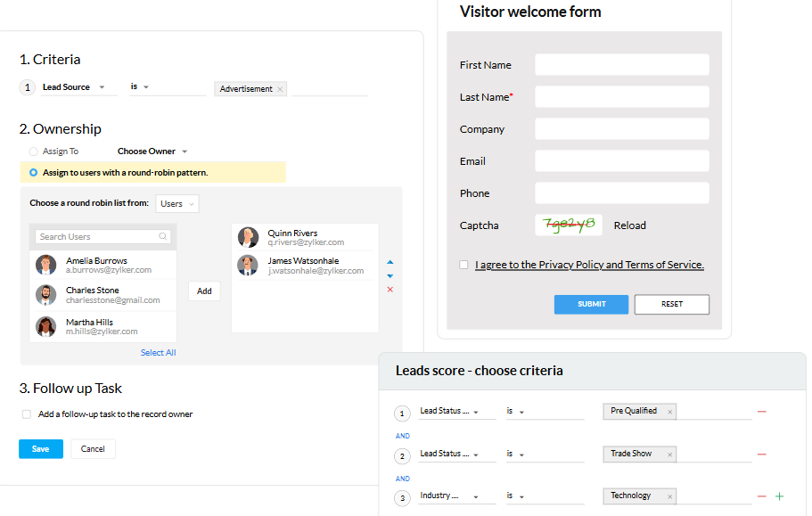Click the captcha image
This screenshot has height=516, width=812.
coord(569,225)
